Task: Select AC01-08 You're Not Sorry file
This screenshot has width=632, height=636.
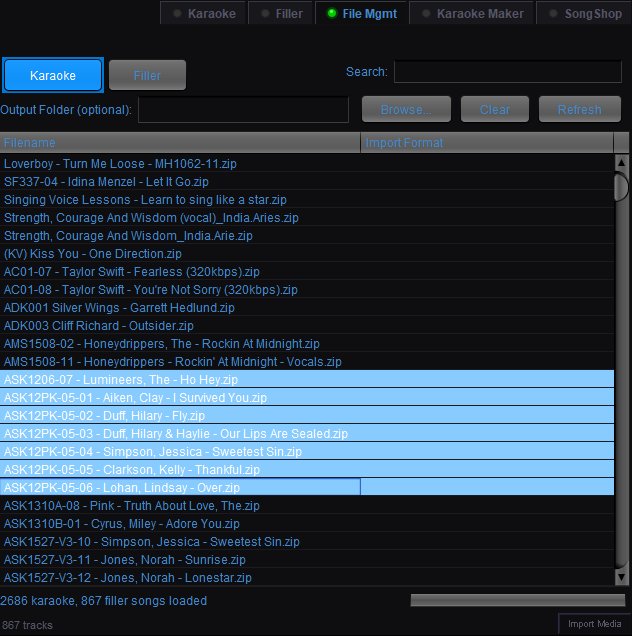Action: (x=307, y=289)
